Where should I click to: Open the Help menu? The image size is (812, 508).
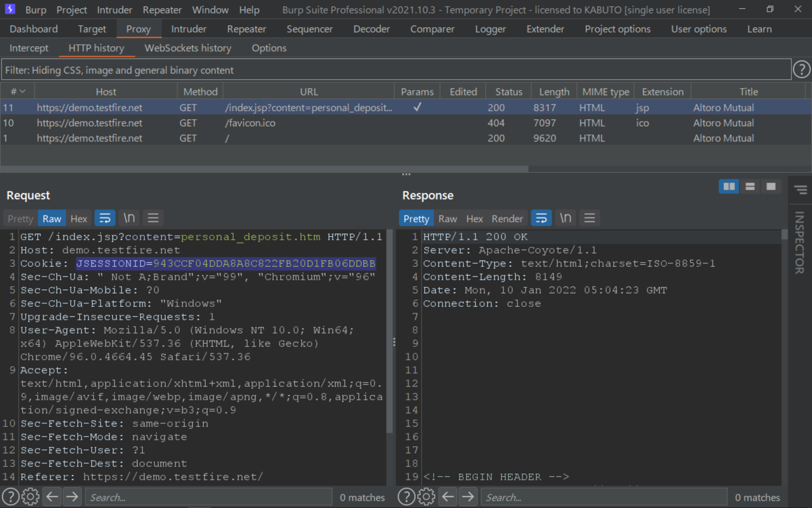tap(249, 10)
